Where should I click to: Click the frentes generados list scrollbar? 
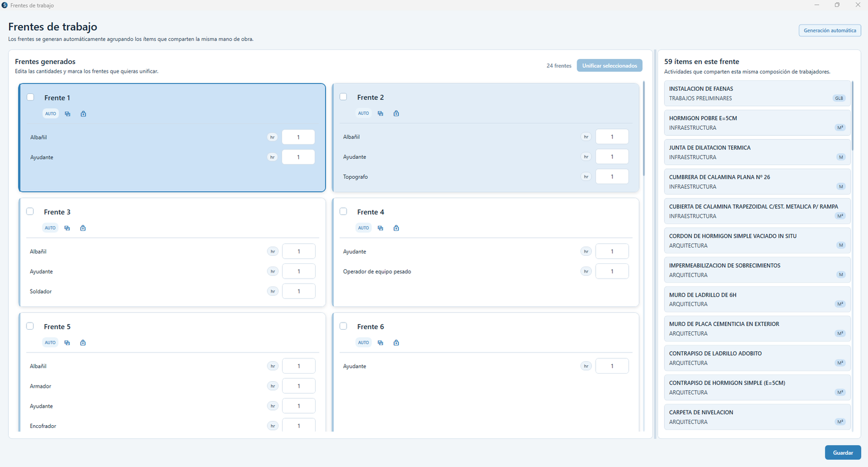(644, 129)
